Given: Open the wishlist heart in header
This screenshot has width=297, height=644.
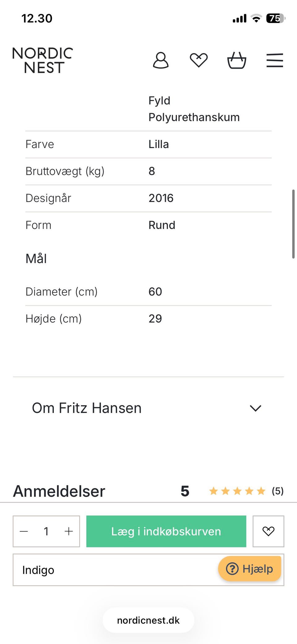Looking at the screenshot, I should click(x=199, y=60).
